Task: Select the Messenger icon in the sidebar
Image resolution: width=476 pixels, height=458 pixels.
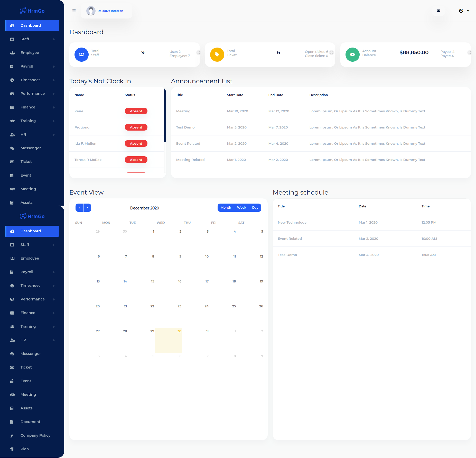Action: point(12,148)
